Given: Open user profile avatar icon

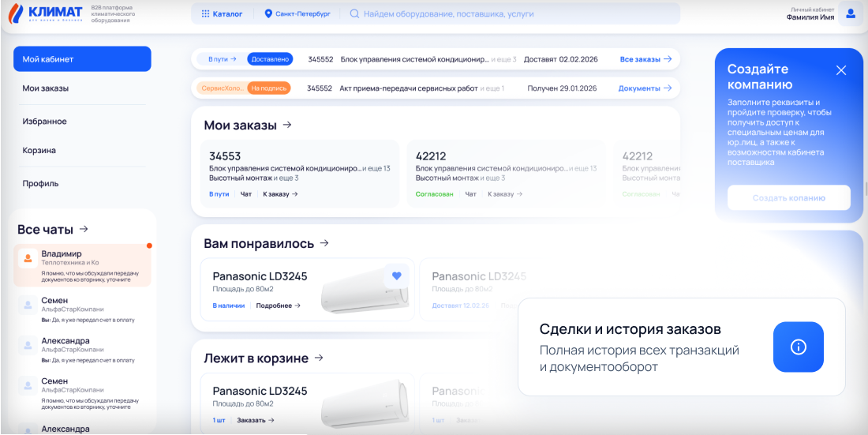Looking at the screenshot, I should click(850, 13).
